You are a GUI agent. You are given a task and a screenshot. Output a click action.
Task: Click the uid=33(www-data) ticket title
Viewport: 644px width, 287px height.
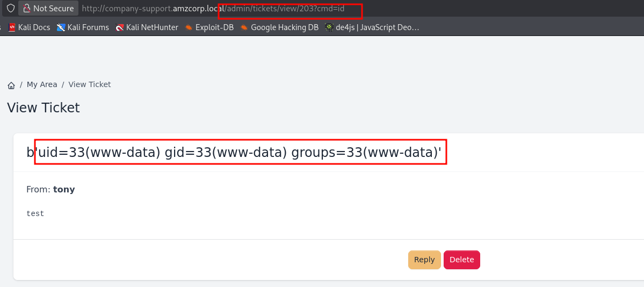[x=234, y=152]
